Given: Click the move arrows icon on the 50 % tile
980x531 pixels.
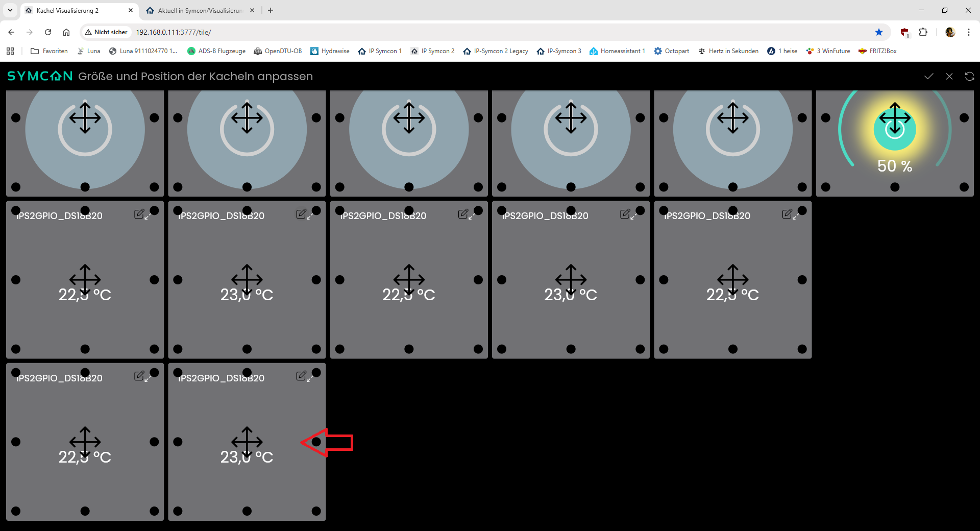Looking at the screenshot, I should point(894,118).
